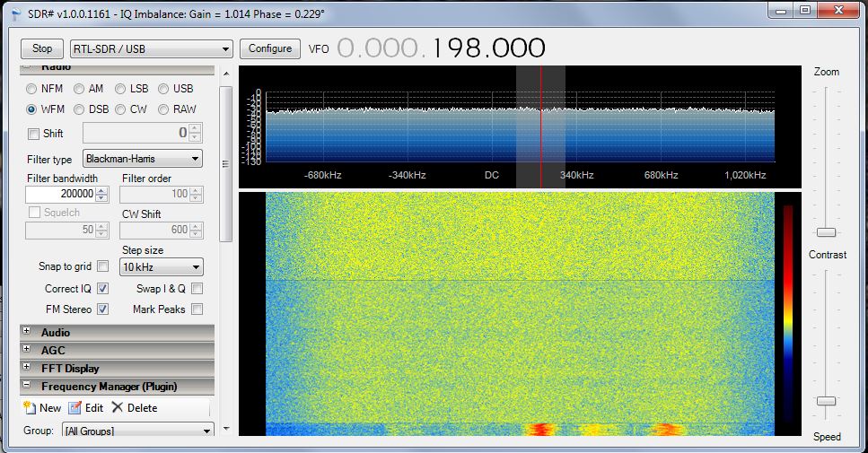868x453 pixels.
Task: Choose the CW radio mode
Action: [122, 109]
